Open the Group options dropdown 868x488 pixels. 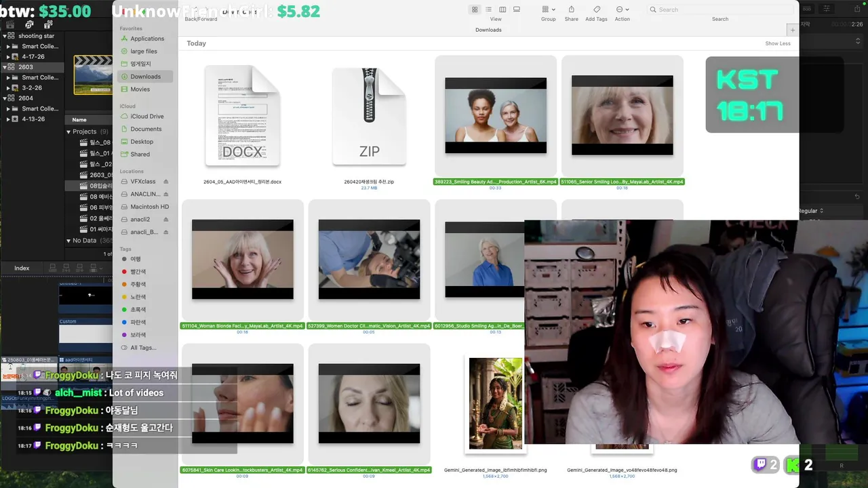point(549,9)
